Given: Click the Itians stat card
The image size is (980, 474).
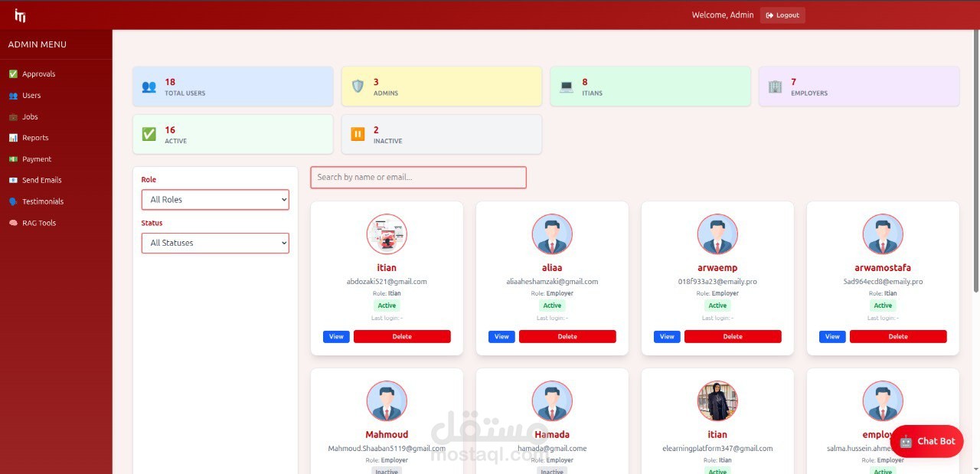Looking at the screenshot, I should click(x=651, y=86).
